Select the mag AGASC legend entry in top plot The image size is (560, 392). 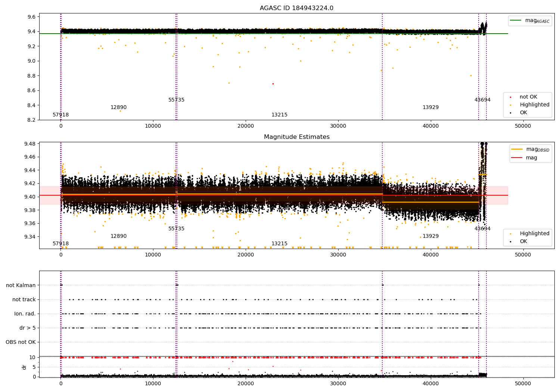click(530, 21)
